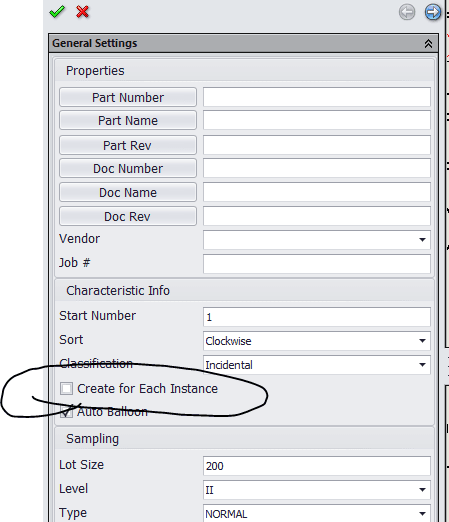The image size is (449, 522).
Task: Open the Type dropdown showing NORMAL
Action: tap(317, 513)
